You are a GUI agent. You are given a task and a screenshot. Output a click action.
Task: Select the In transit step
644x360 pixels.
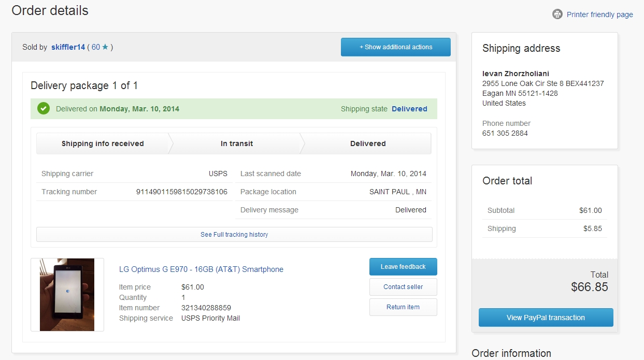click(x=237, y=143)
